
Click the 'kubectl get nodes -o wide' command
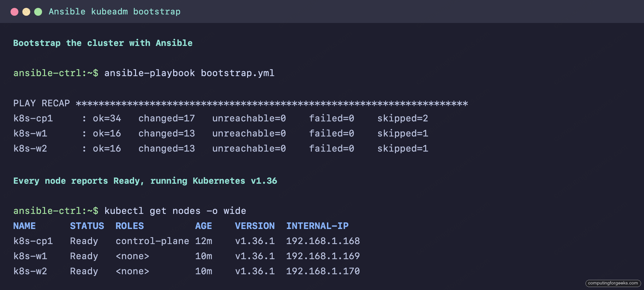click(x=175, y=211)
